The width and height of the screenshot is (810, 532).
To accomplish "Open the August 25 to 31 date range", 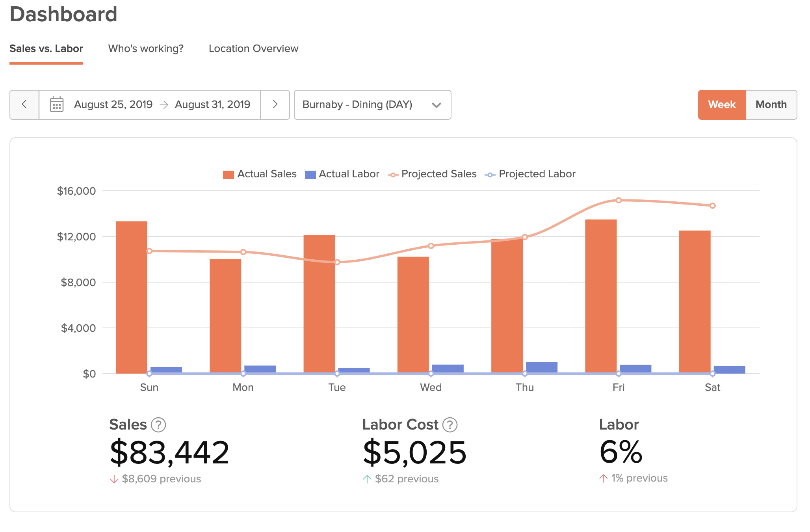I will point(162,104).
